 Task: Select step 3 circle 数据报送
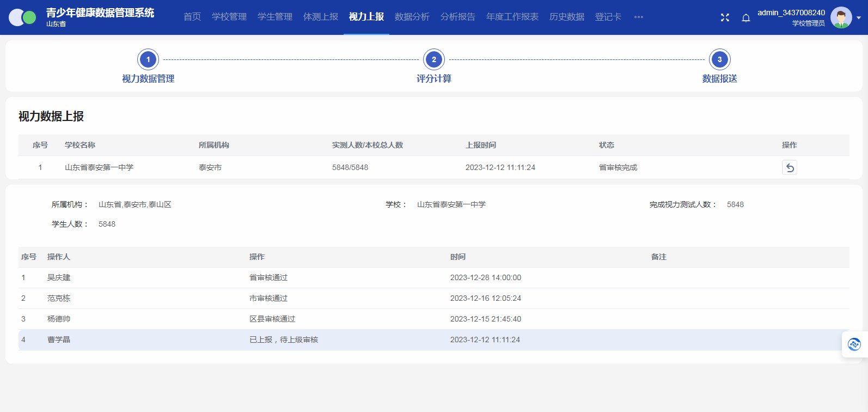[719, 59]
